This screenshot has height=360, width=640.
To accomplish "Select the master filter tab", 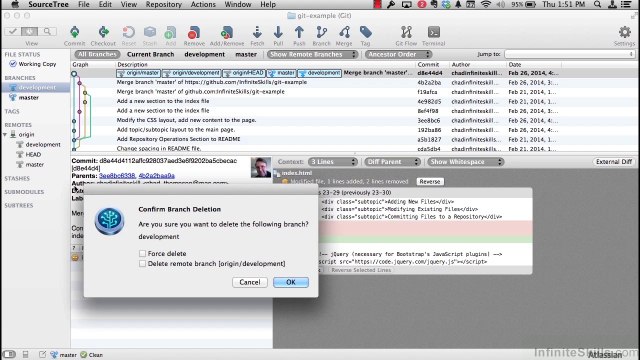I will 246,54.
